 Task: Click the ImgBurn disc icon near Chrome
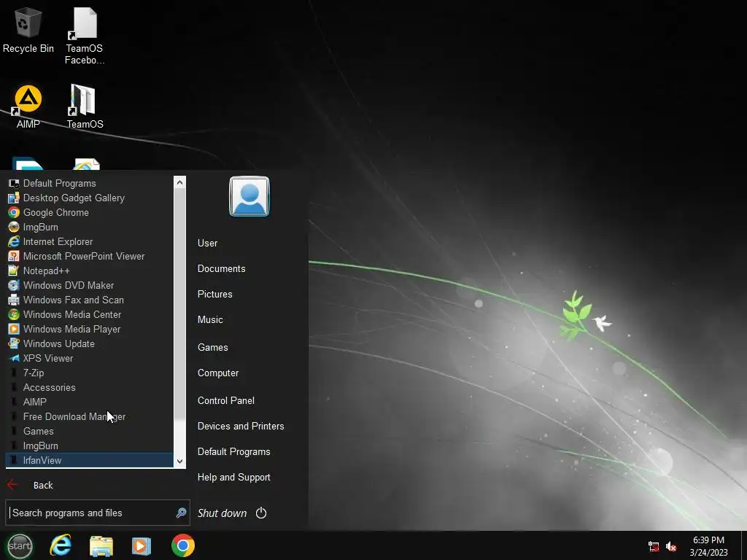tap(14, 227)
